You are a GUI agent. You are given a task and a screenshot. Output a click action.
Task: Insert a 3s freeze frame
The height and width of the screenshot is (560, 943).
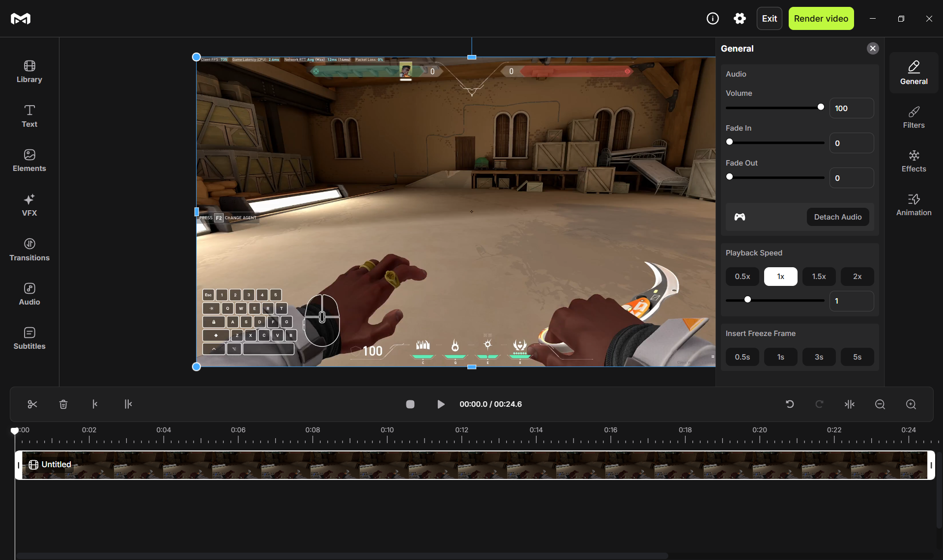(819, 357)
